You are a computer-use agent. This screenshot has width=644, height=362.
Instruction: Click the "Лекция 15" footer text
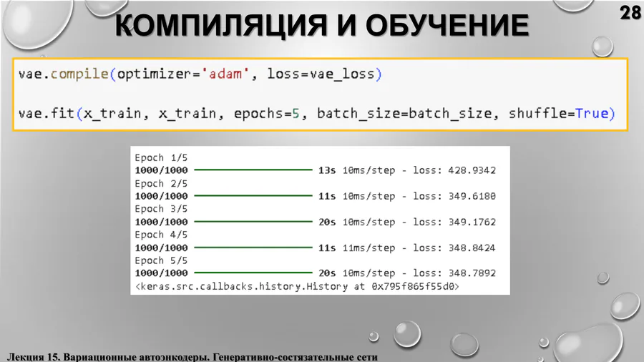coord(33,356)
